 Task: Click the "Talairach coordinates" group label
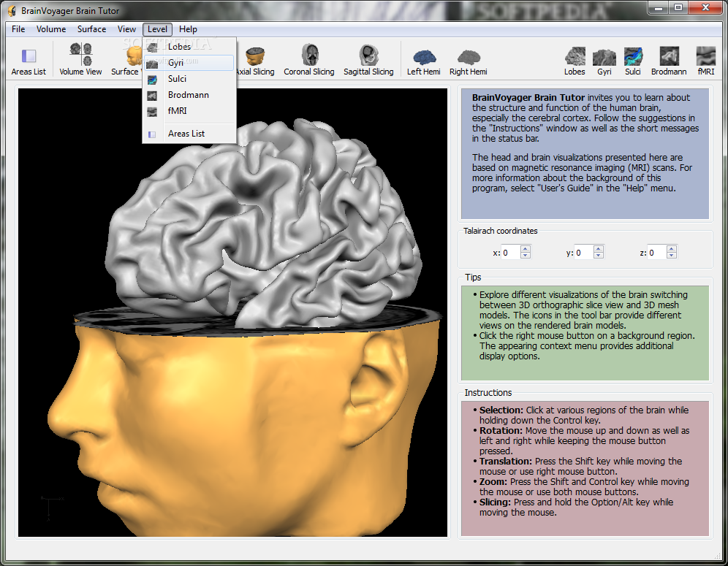(x=500, y=231)
